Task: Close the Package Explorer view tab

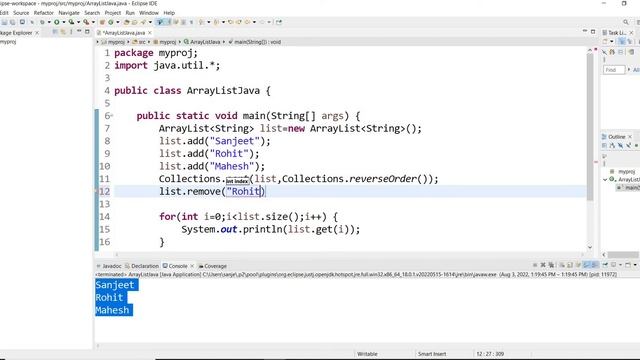Action: click(37, 33)
